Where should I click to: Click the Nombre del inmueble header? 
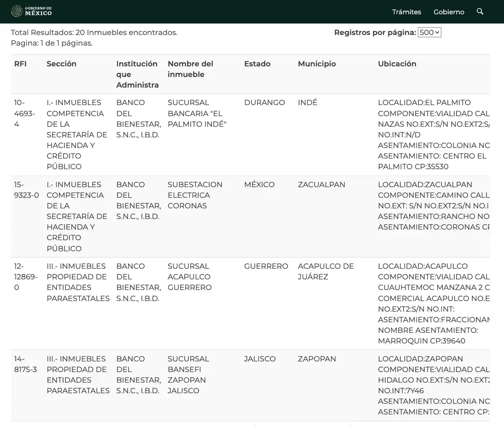click(x=190, y=69)
